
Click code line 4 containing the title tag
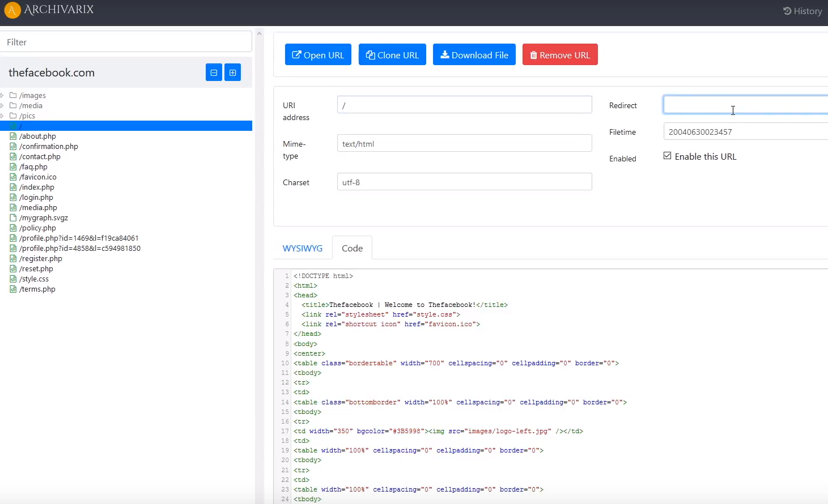click(404, 305)
